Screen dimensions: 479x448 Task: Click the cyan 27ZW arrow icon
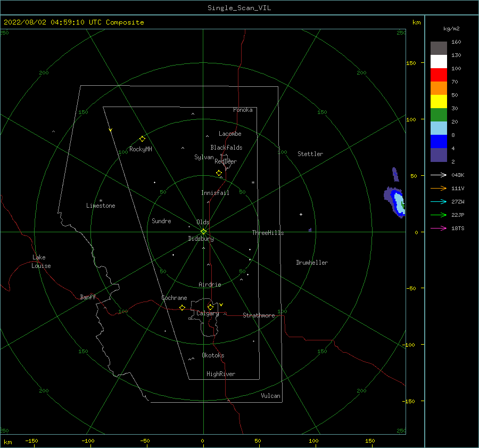(x=439, y=201)
